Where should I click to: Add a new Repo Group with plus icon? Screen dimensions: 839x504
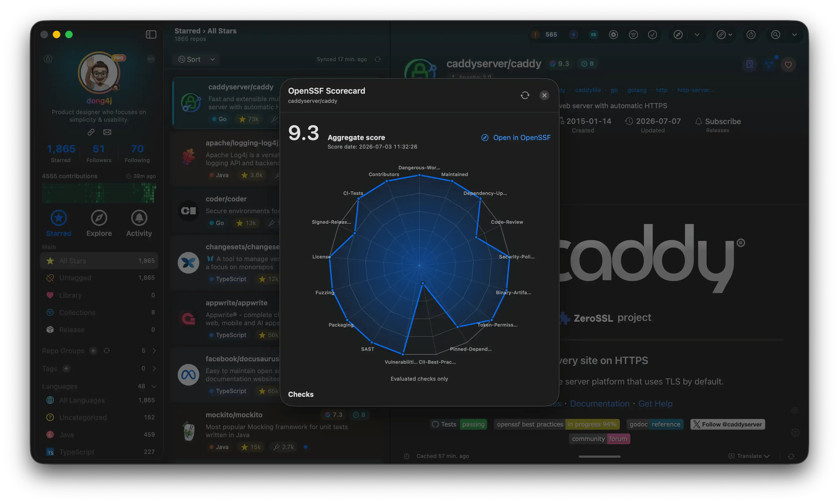93,351
